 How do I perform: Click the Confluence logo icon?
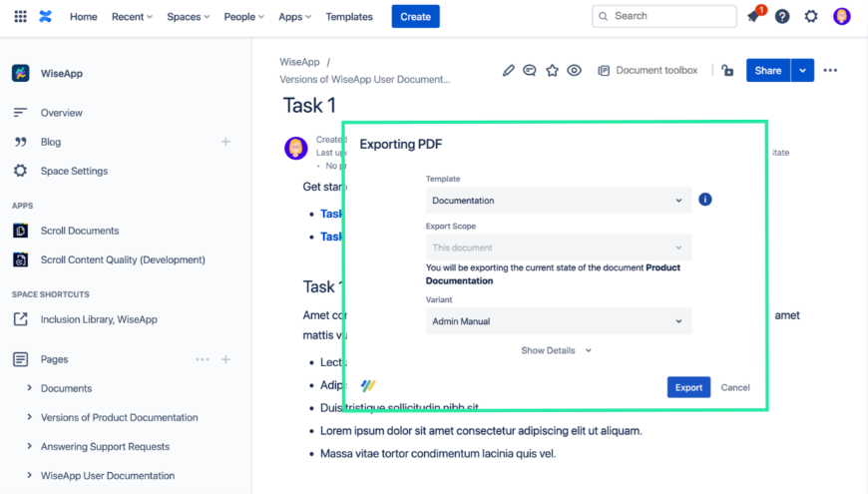click(x=45, y=17)
